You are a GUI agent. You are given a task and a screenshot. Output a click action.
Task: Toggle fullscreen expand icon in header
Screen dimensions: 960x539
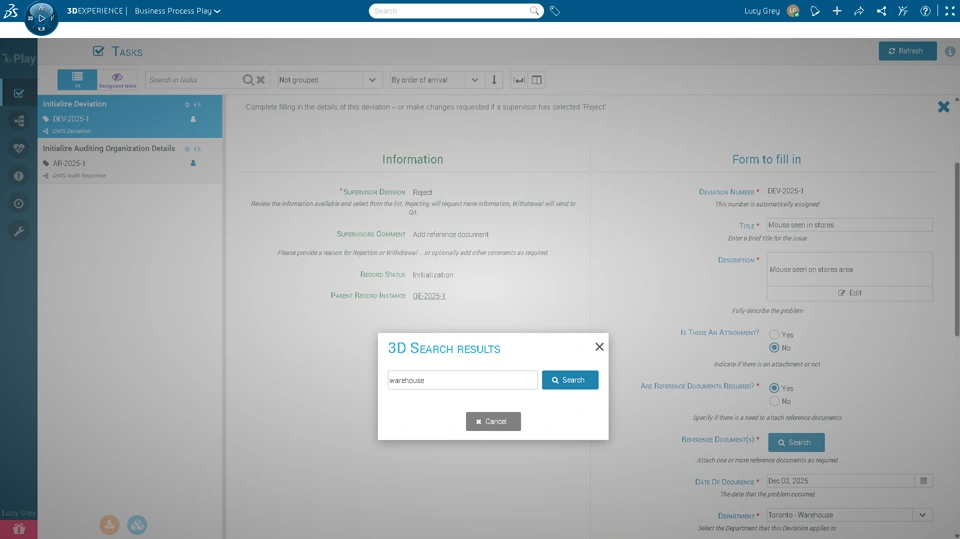pos(950,11)
